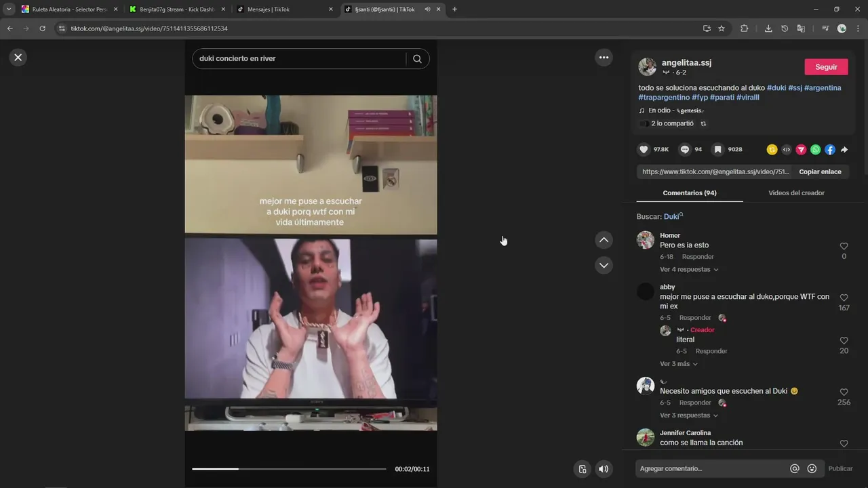Viewport: 868px width, 488px height.
Task: Like abby's comment with 167 likes
Action: click(x=844, y=298)
